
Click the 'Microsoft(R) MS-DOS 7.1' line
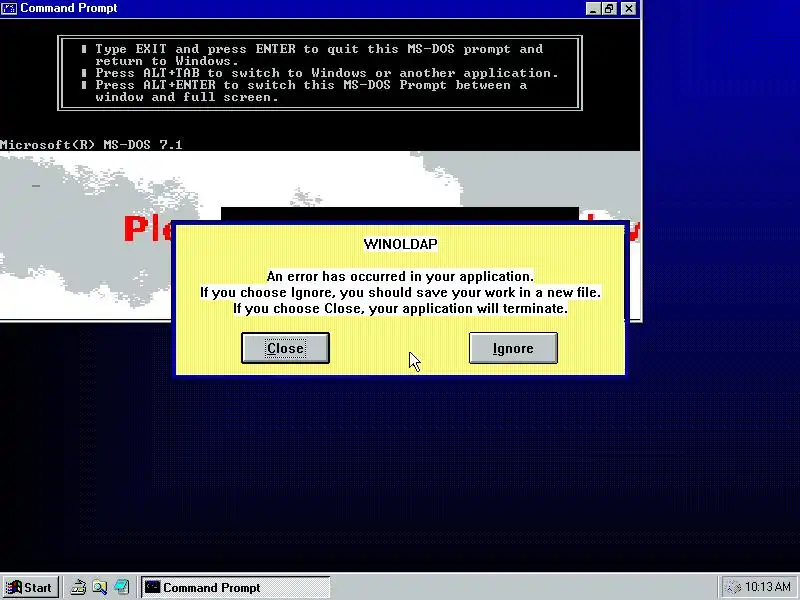(91, 145)
